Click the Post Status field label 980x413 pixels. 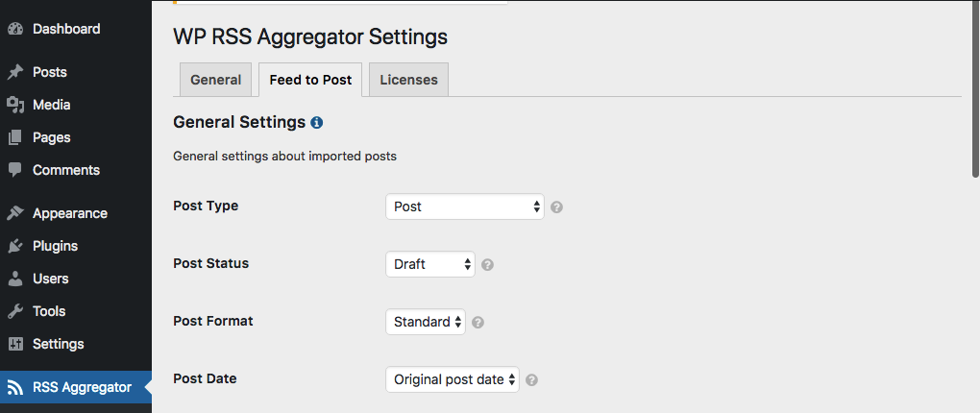(210, 263)
